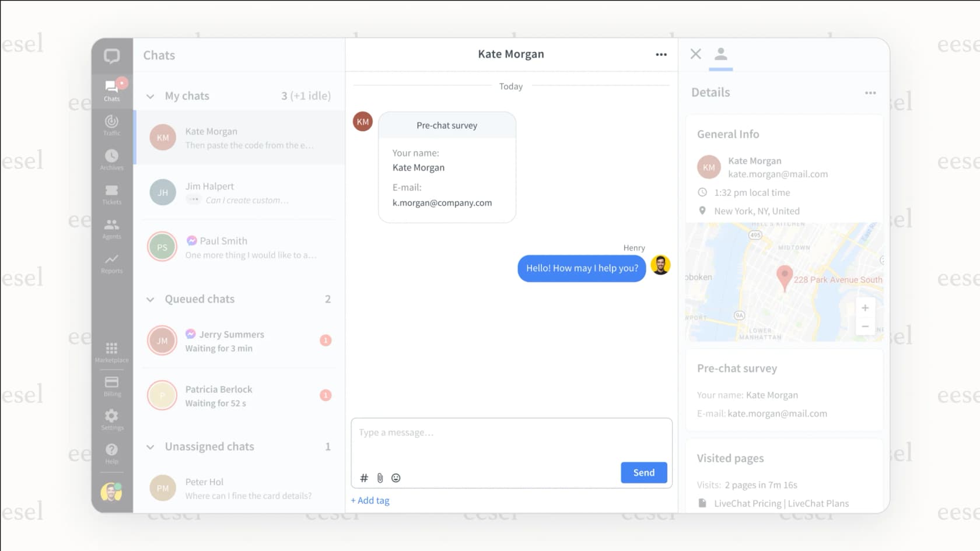The image size is (980, 551).
Task: Click the LiveChat logo icon
Action: (x=112, y=56)
